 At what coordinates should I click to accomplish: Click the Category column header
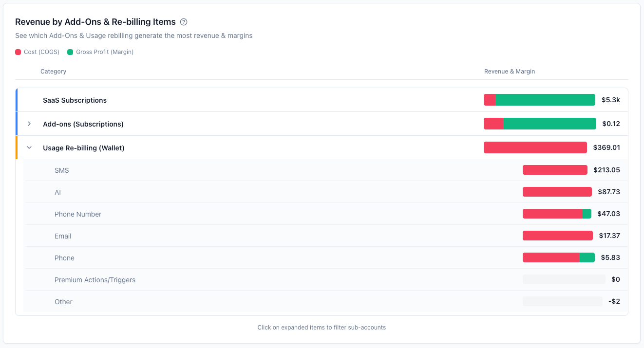click(53, 72)
